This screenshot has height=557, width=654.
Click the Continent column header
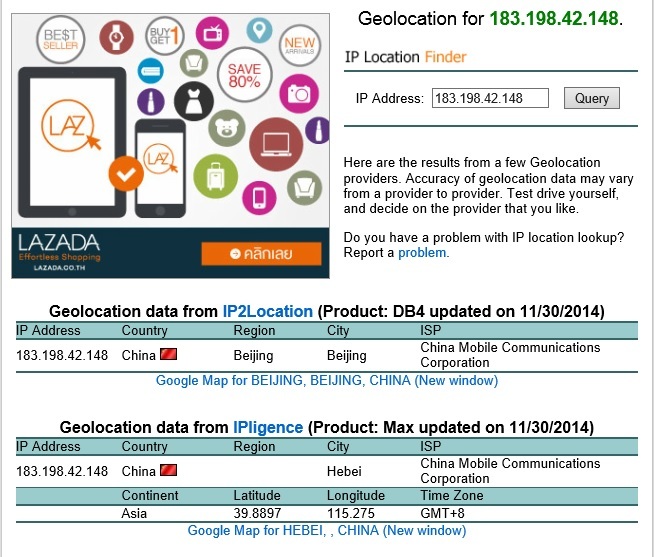(150, 495)
